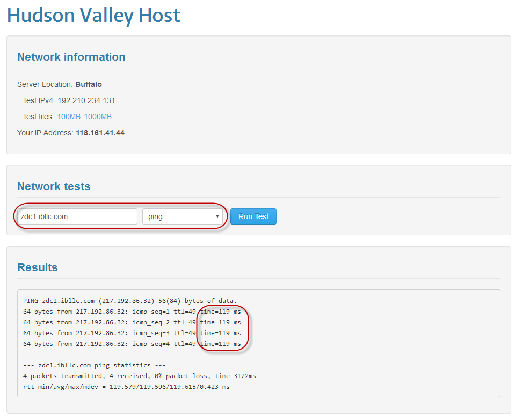Click the Run Test button
This screenshot has width=516, height=420.
[x=253, y=216]
